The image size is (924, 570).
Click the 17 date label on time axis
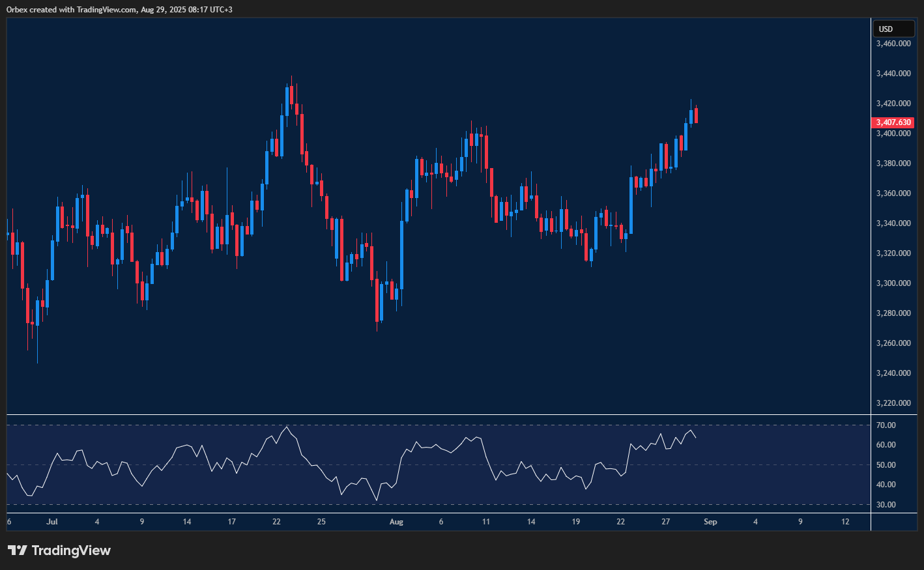pyautogui.click(x=232, y=522)
